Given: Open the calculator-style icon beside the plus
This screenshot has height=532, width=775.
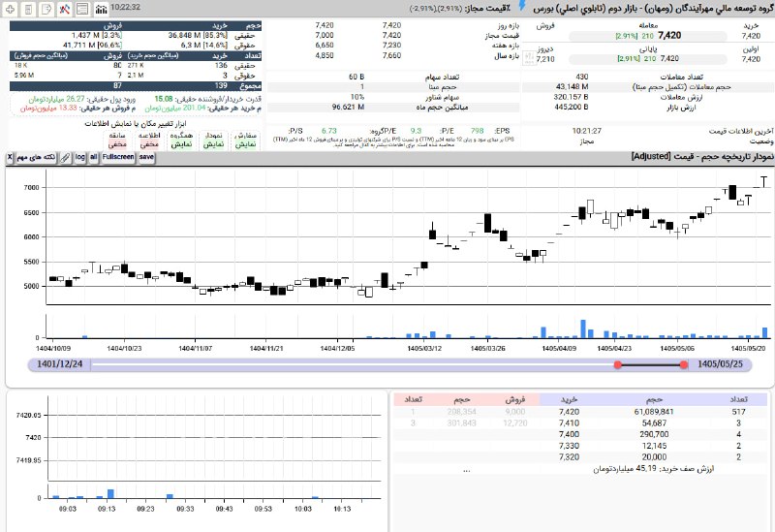Looking at the screenshot, I should tap(28, 9).
